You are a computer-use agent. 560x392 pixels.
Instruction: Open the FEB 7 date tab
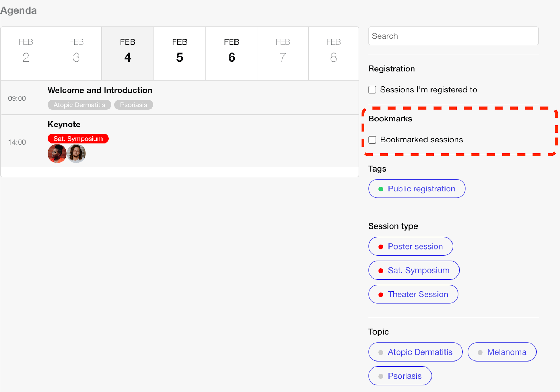(x=283, y=54)
